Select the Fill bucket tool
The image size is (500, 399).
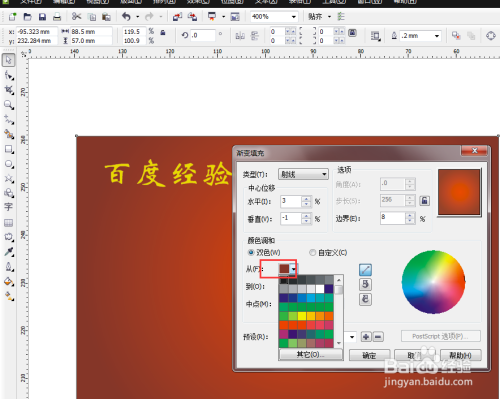[x=9, y=281]
